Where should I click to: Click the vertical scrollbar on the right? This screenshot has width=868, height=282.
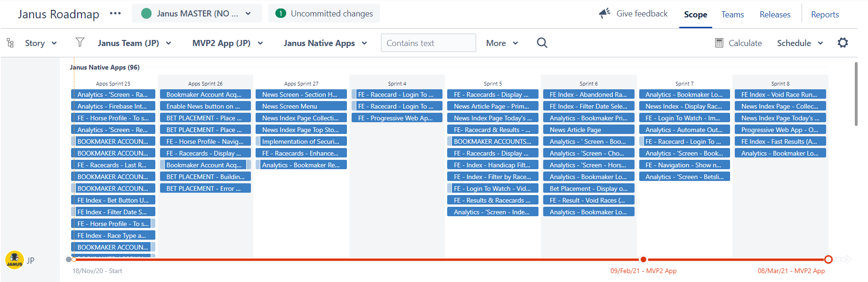[x=856, y=94]
